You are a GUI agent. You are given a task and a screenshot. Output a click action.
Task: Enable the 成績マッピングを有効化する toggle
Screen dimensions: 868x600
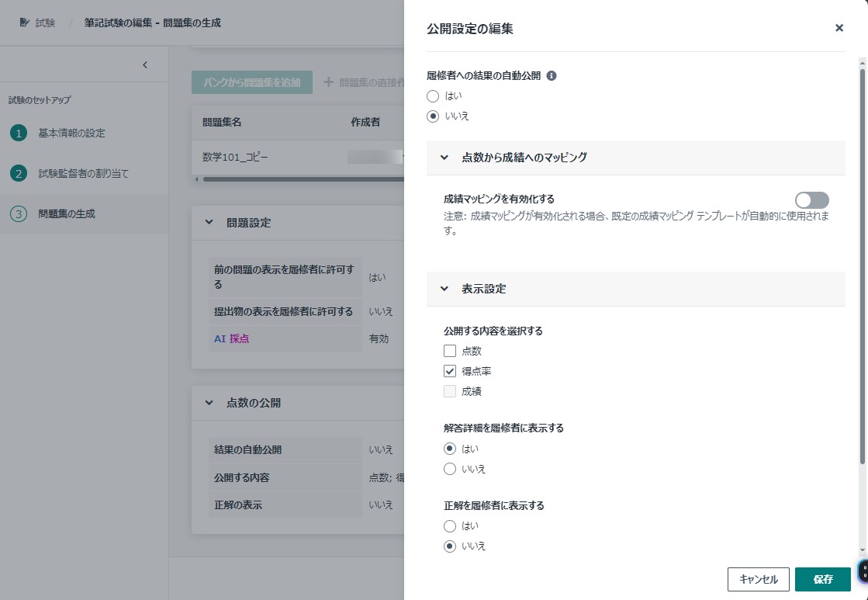[811, 200]
